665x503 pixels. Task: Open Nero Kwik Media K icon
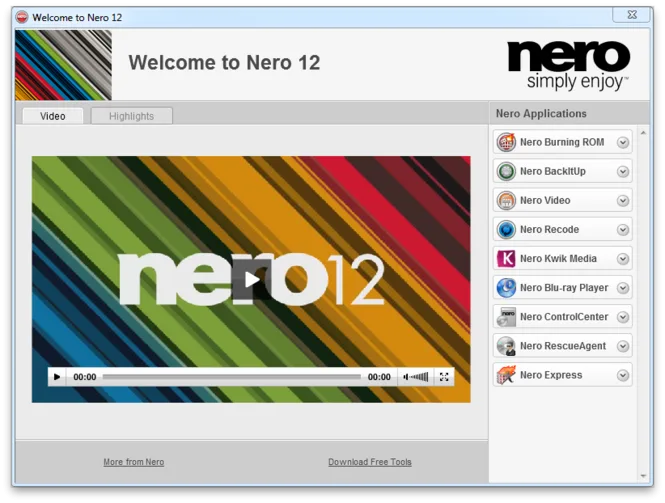pos(506,259)
